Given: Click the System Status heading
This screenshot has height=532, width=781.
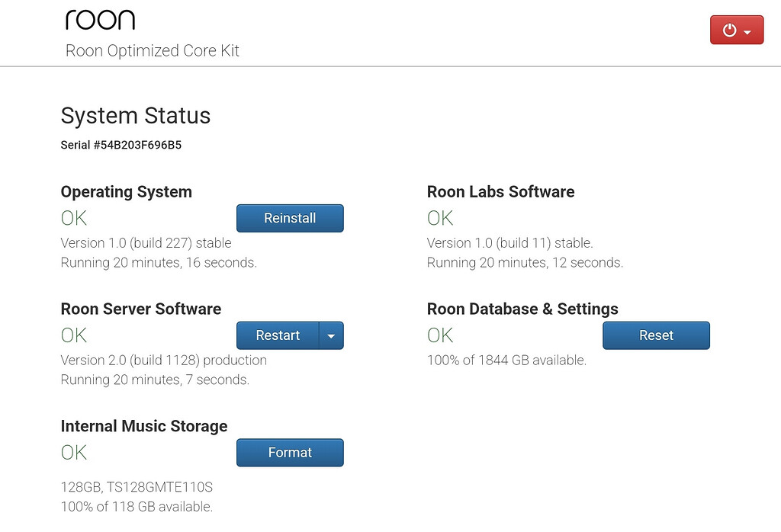Looking at the screenshot, I should pyautogui.click(x=136, y=116).
